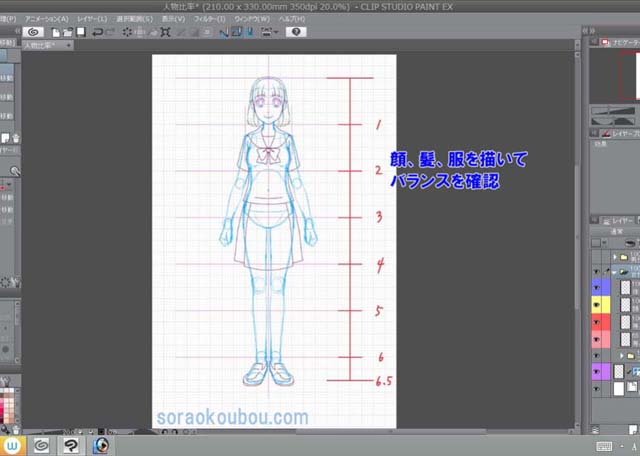Select the レイヤープロパティ panel tab
The image size is (640, 456).
click(622, 133)
